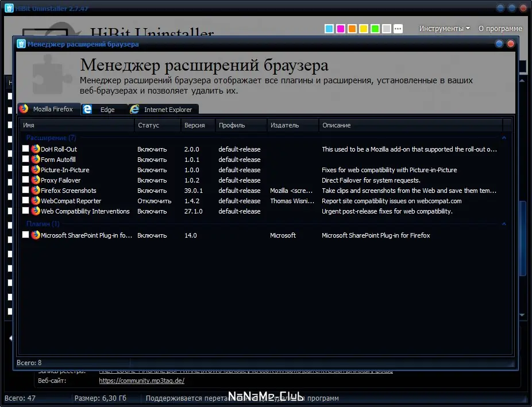Click the HiBit Uninstaller app icon in title bar
532x407 pixels.
[x=9, y=8]
